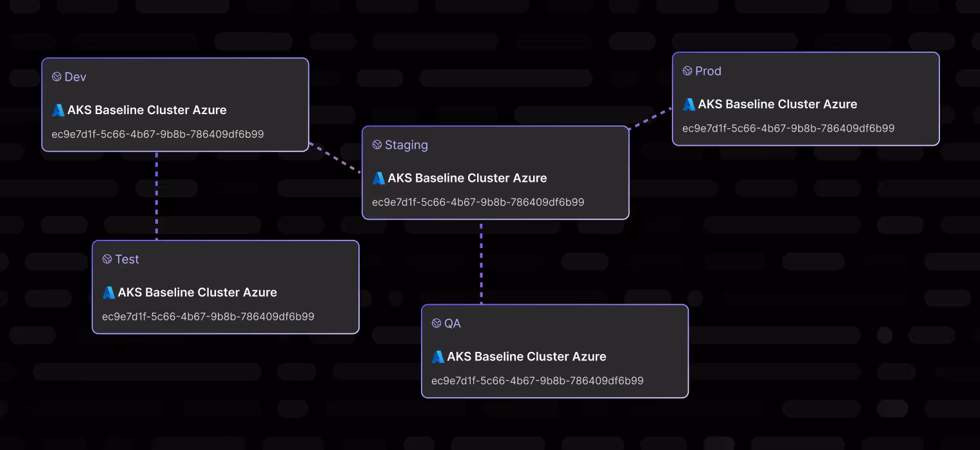Click the Azure logo in the Dev card

[x=59, y=110]
